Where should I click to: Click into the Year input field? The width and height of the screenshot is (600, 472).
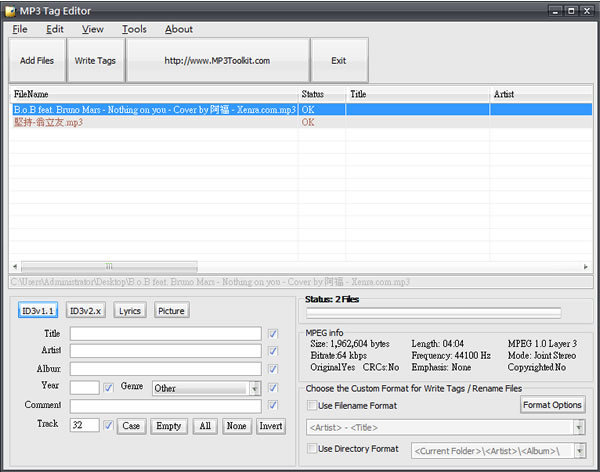[85, 387]
